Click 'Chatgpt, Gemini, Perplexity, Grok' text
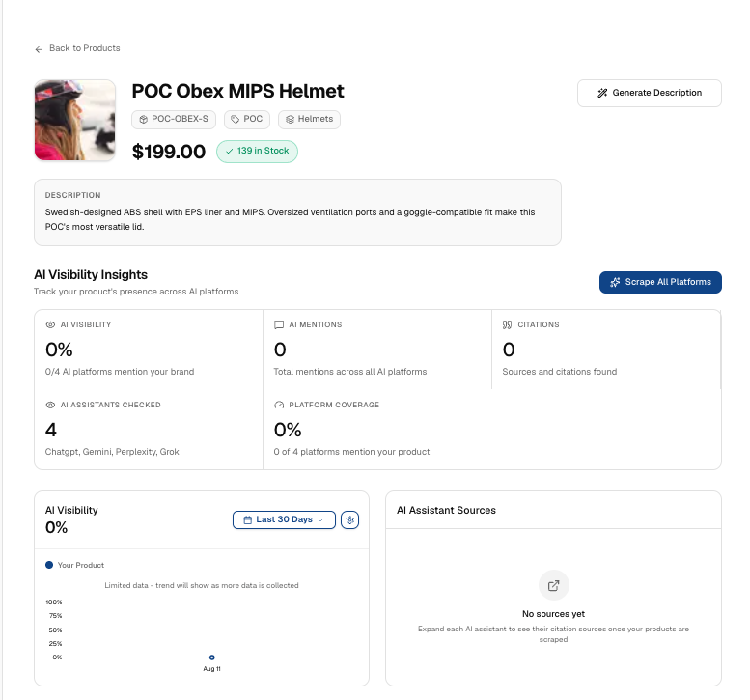The height and width of the screenshot is (700, 750). coord(112,452)
